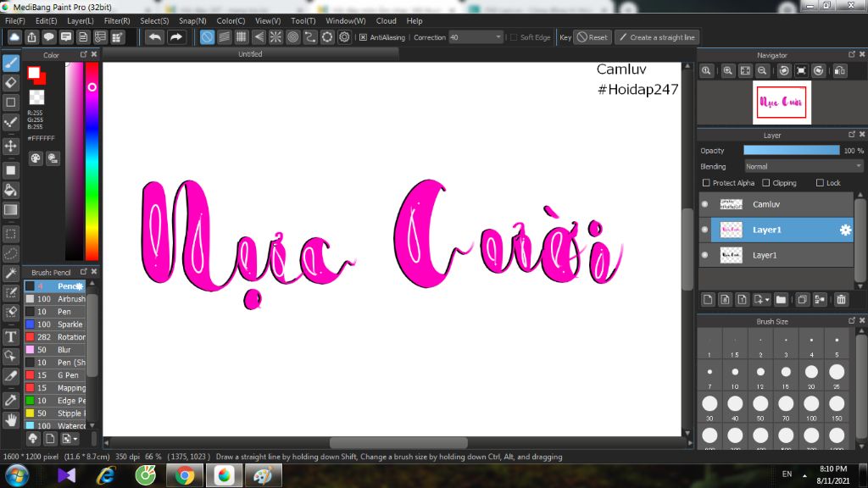Screen dimensions: 868x488
Task: Enable Clipping checkbox
Action: click(766, 183)
